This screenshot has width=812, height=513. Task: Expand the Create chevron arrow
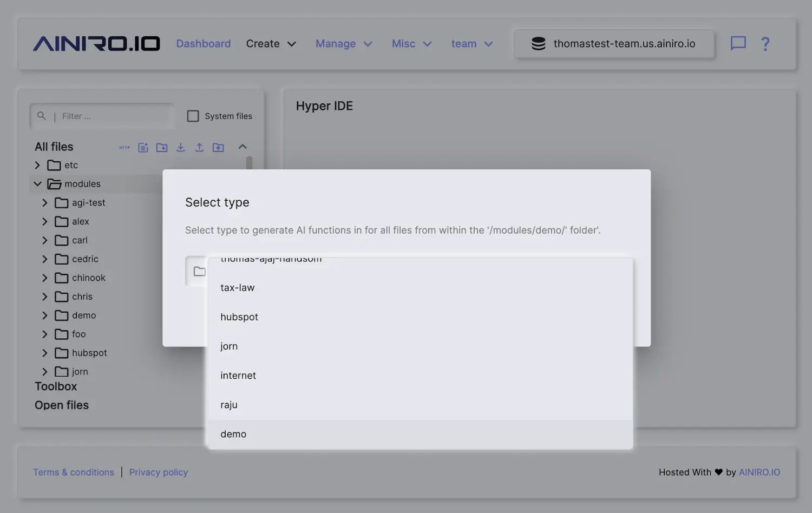292,44
